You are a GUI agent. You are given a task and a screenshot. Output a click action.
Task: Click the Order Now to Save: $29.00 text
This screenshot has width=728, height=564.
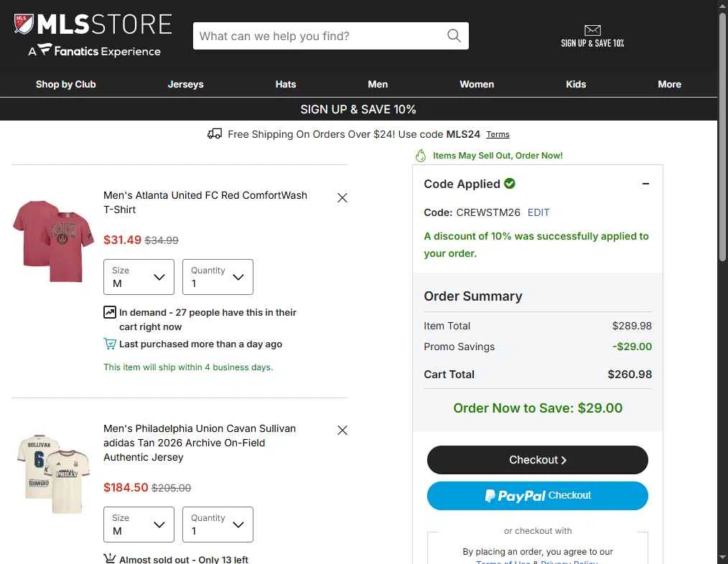pyautogui.click(x=538, y=408)
